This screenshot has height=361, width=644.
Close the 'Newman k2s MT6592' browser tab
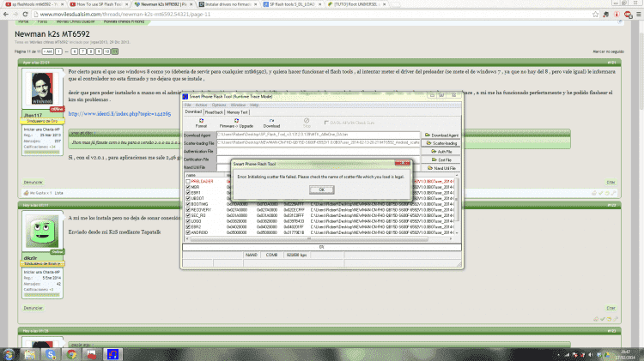(x=191, y=4)
